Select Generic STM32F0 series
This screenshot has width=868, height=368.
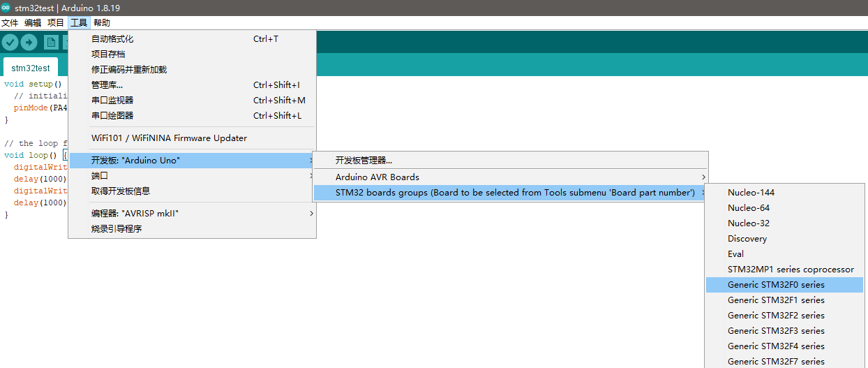(x=785, y=285)
